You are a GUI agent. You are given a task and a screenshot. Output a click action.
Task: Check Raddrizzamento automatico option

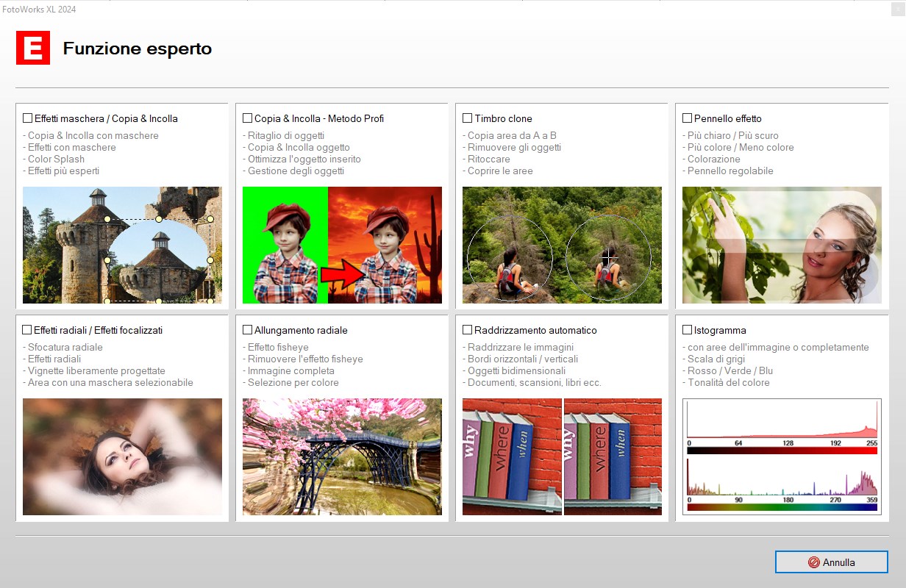click(x=468, y=330)
